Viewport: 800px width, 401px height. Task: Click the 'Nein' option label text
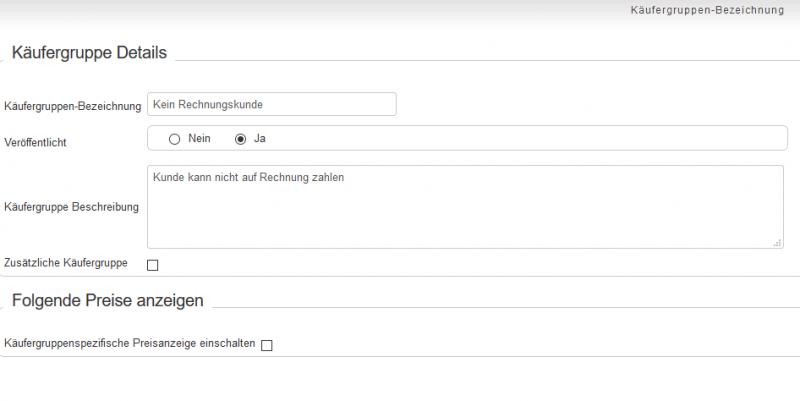point(199,138)
